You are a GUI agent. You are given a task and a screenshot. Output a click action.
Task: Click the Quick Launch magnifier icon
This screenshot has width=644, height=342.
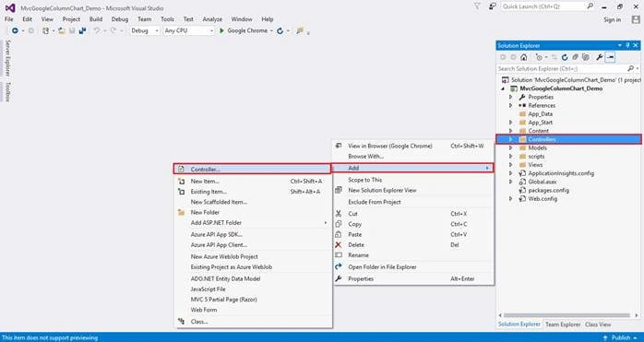[x=590, y=6]
